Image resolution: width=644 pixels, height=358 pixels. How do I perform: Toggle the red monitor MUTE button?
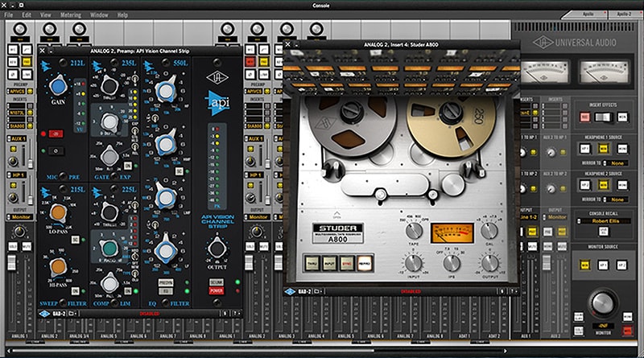click(627, 331)
